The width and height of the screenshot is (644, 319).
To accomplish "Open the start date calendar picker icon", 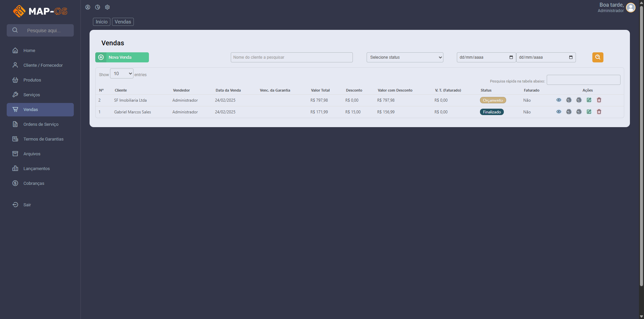I will point(511,57).
